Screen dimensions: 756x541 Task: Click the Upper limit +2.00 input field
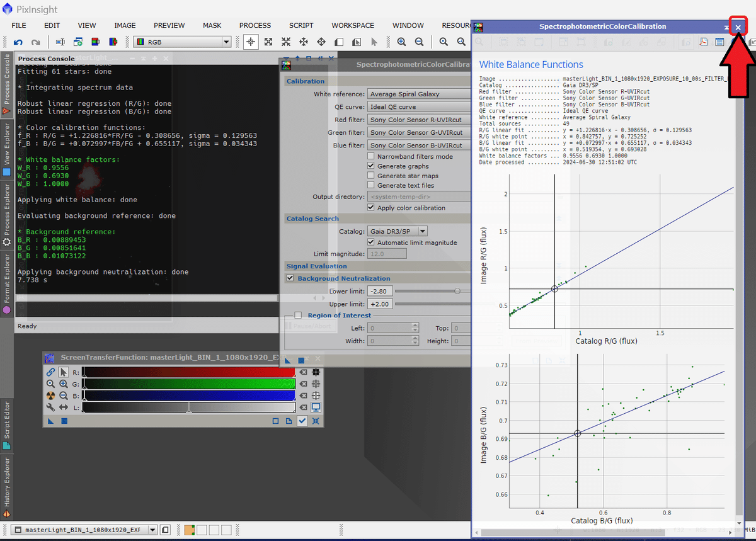coord(380,304)
